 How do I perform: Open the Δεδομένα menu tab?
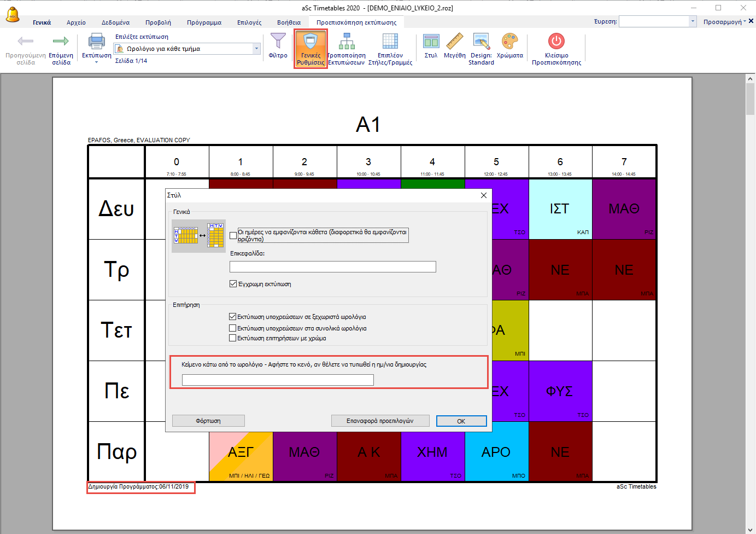click(115, 22)
